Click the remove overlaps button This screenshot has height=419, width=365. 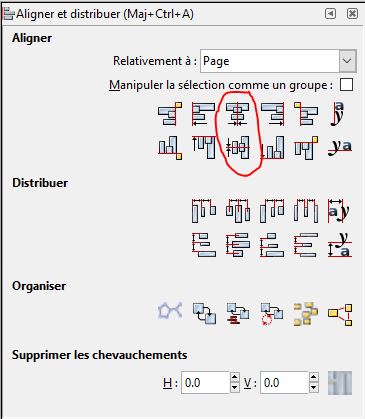[x=340, y=383]
